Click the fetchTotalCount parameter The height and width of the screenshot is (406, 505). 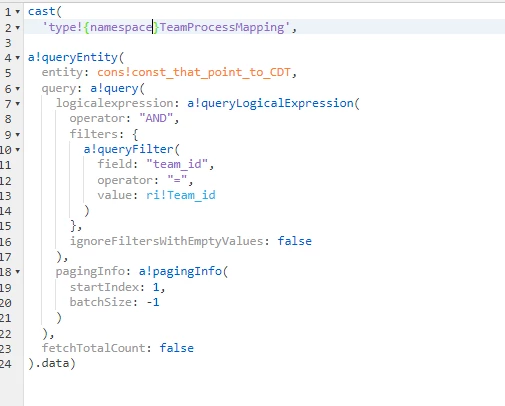(94, 348)
